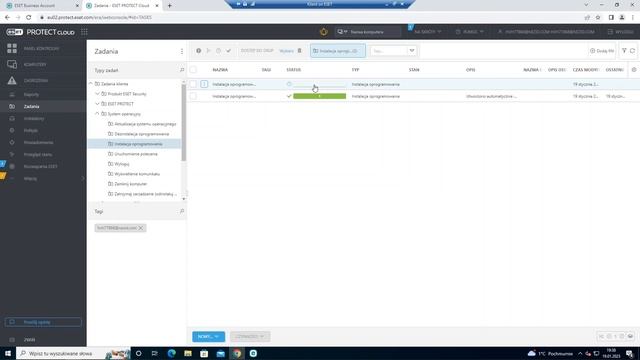Open a new browser tab
This screenshot has height=360, width=640.
[170, 6]
